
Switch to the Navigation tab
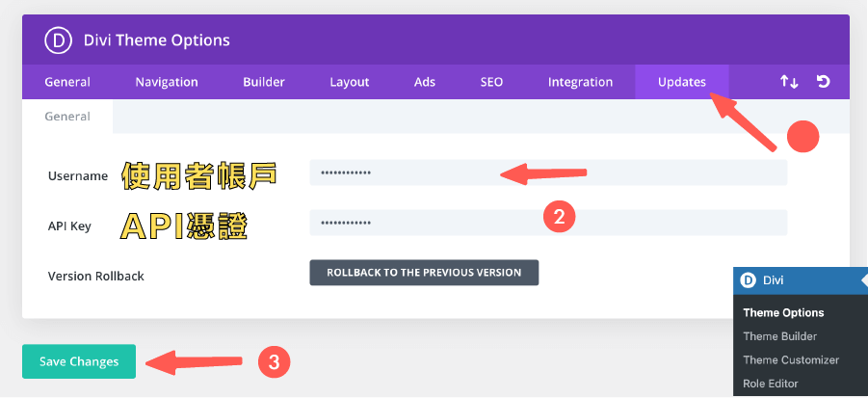[x=167, y=82]
